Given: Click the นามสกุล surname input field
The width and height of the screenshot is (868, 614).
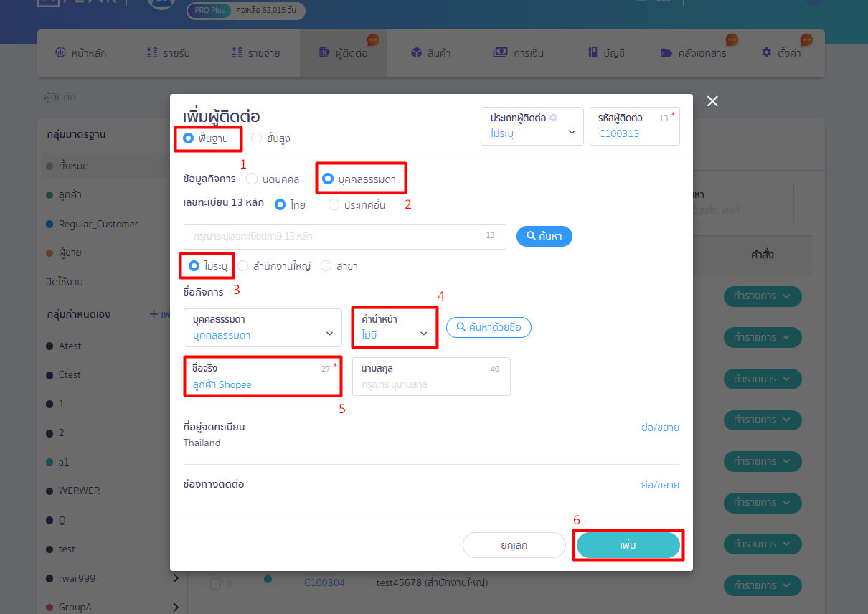Looking at the screenshot, I should [x=431, y=377].
